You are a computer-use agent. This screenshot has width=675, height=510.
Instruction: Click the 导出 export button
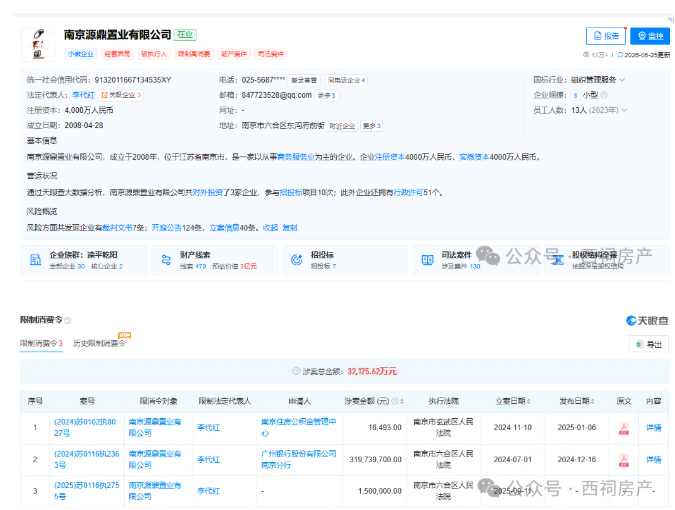[x=649, y=344]
